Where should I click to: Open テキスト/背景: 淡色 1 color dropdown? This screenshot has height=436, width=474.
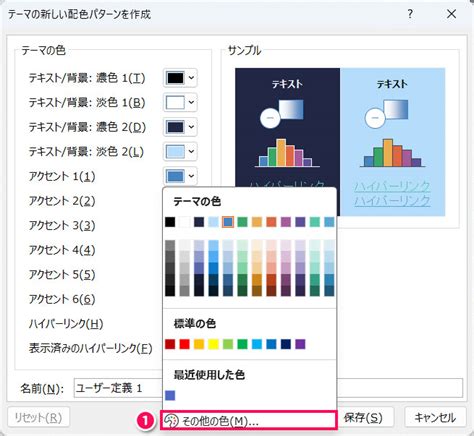tap(180, 102)
